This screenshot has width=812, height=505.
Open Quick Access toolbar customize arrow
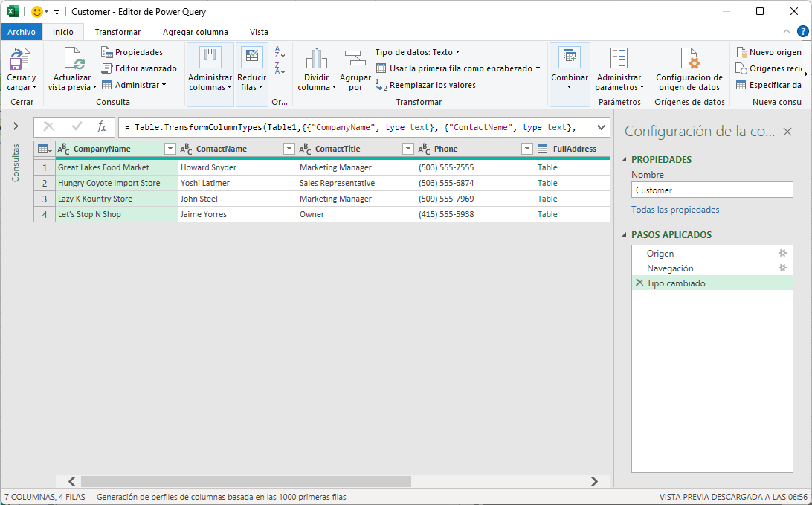click(57, 12)
